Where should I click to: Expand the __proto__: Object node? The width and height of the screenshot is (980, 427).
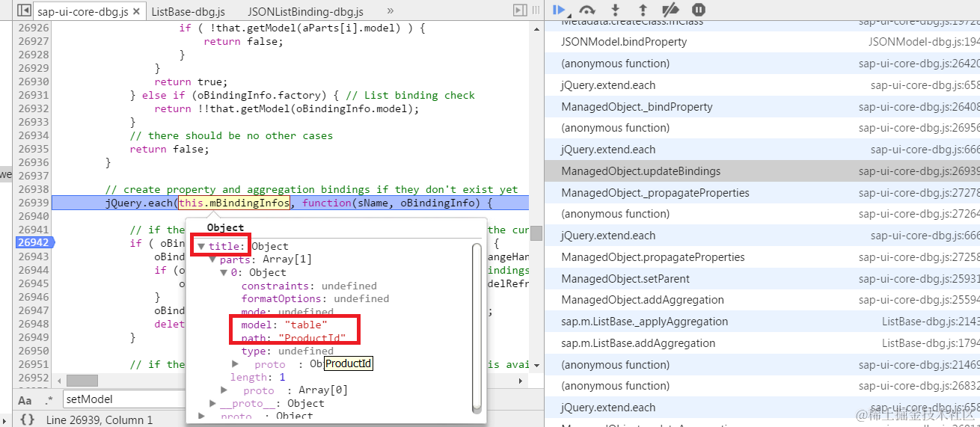click(213, 403)
